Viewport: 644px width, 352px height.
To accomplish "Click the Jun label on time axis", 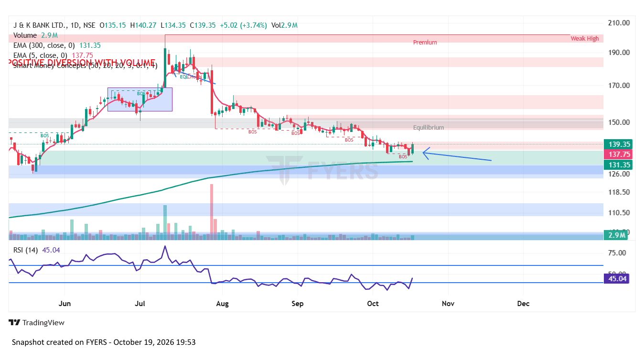I will click(x=64, y=303).
